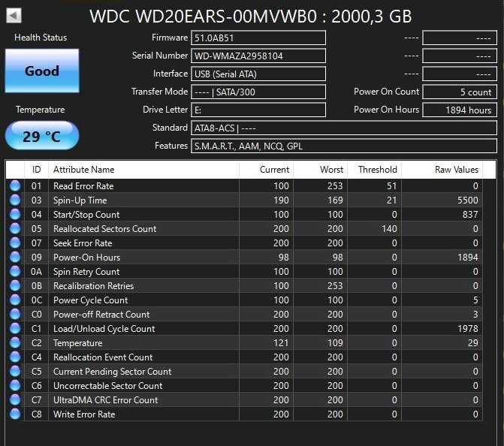Select the Spin-Up Time attribute name
The height and width of the screenshot is (446, 504).
click(80, 200)
